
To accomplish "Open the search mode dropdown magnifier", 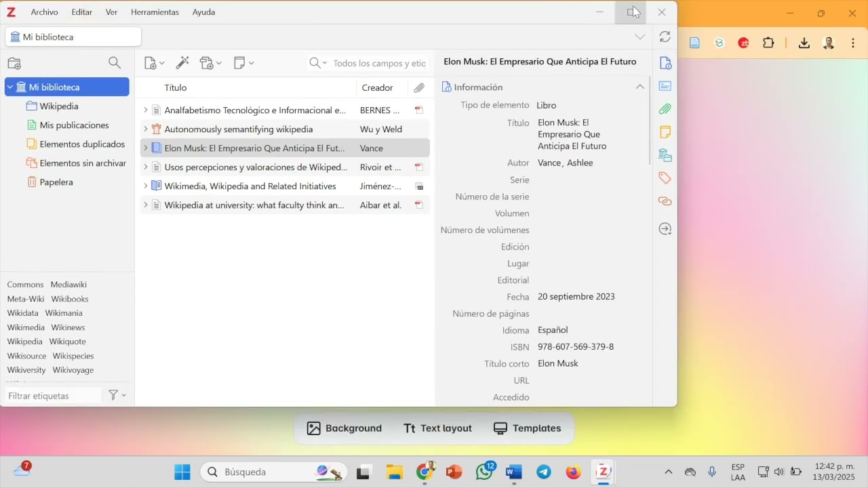I will click(x=317, y=63).
